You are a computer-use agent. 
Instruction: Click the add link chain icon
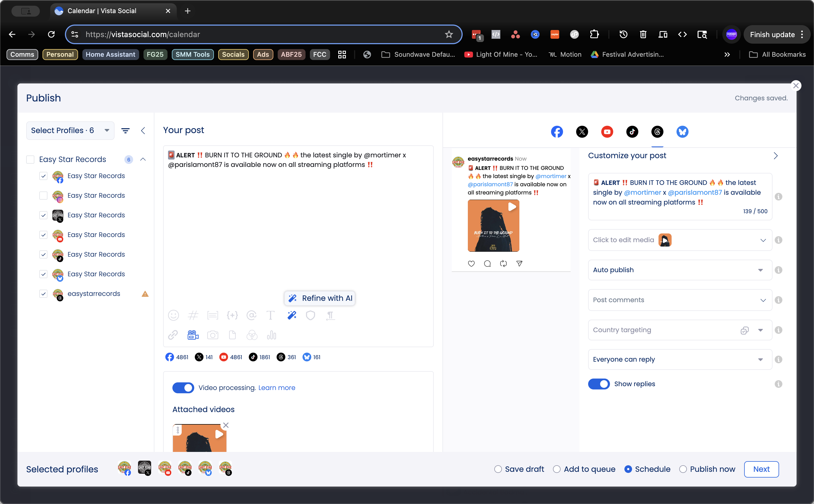click(x=173, y=335)
